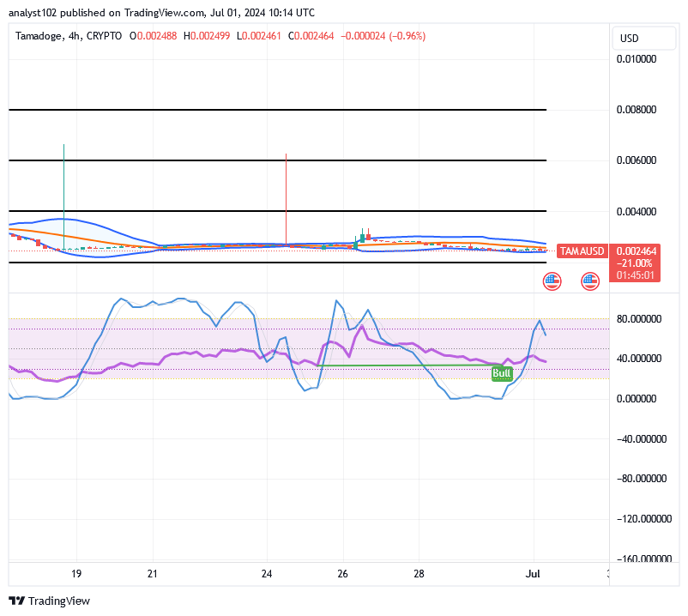The width and height of the screenshot is (688, 616).
Task: Click the date label 28 on time axis
Action: pos(419,574)
